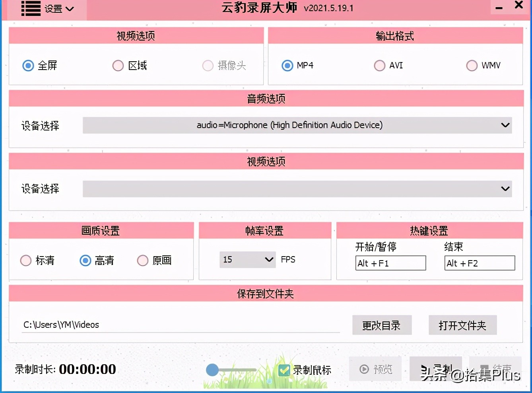Viewport: 532px width, 393px height.
Task: Click the save path C:\Users\YM\Videos field
Action: 181,325
